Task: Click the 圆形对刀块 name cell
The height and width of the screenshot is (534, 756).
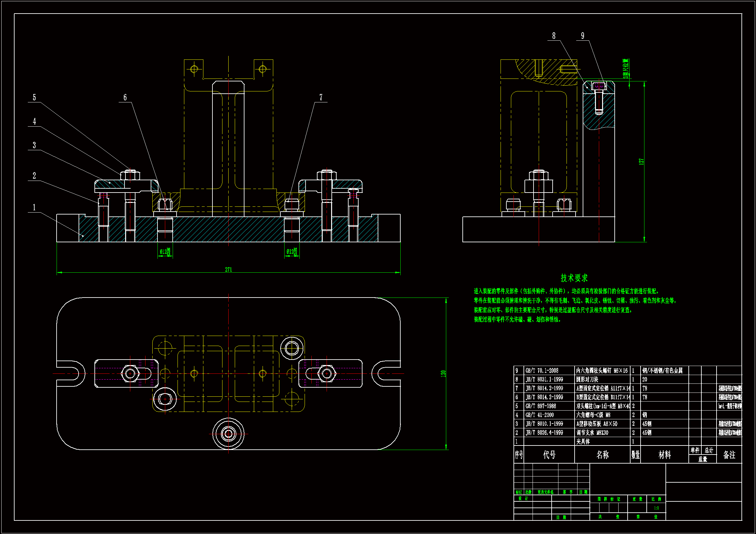Action: coord(587,379)
